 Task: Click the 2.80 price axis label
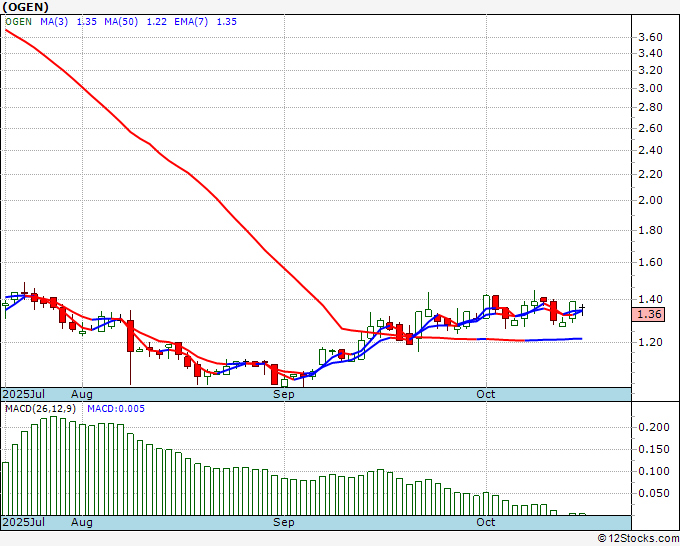tap(651, 108)
